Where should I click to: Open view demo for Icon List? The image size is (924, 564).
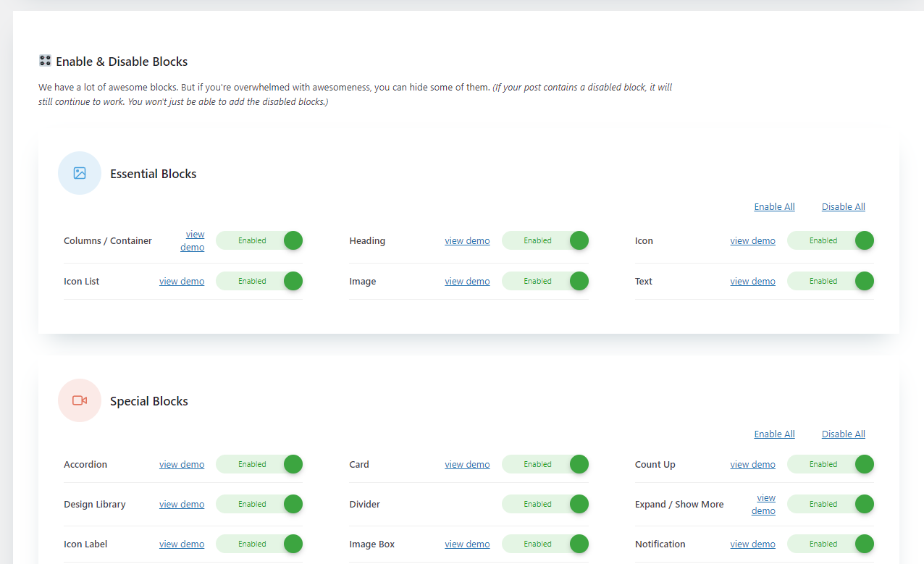[182, 281]
